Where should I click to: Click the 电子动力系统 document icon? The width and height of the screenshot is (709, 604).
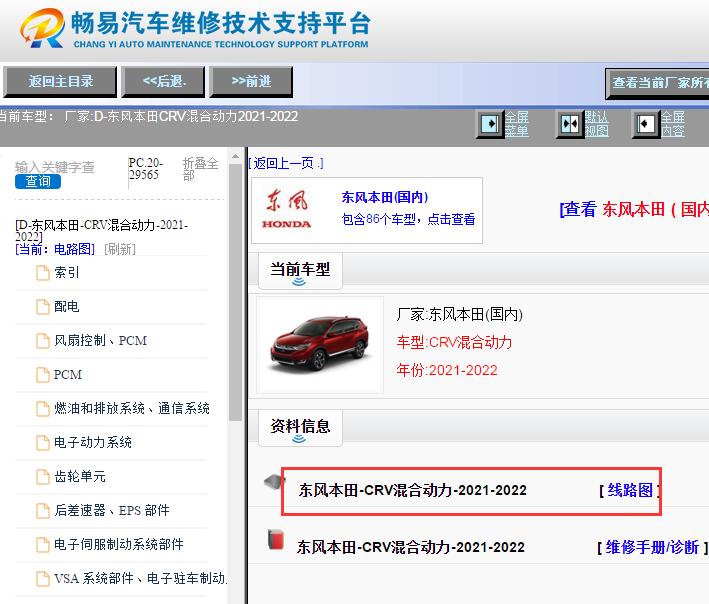43,442
